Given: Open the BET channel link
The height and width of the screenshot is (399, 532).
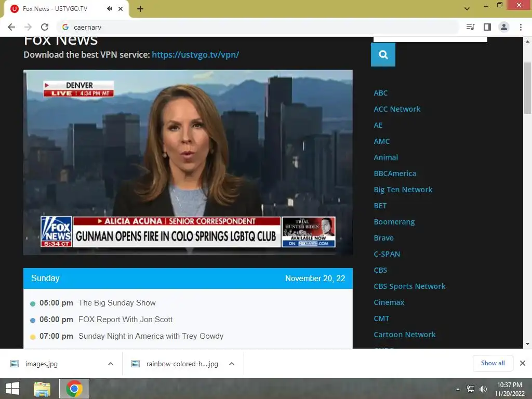Looking at the screenshot, I should click(x=380, y=206).
